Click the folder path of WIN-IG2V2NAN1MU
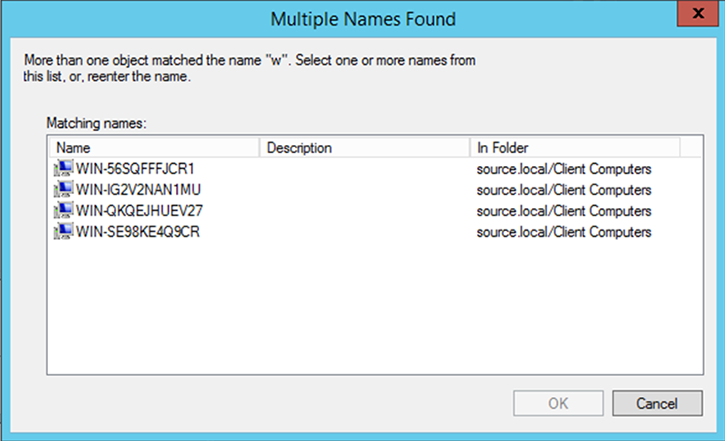 [x=564, y=190]
